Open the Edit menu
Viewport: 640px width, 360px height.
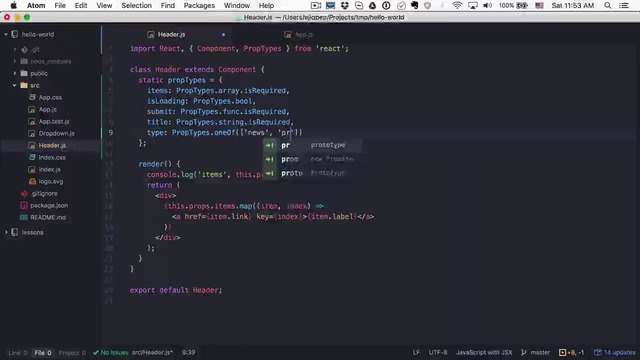tap(81, 5)
